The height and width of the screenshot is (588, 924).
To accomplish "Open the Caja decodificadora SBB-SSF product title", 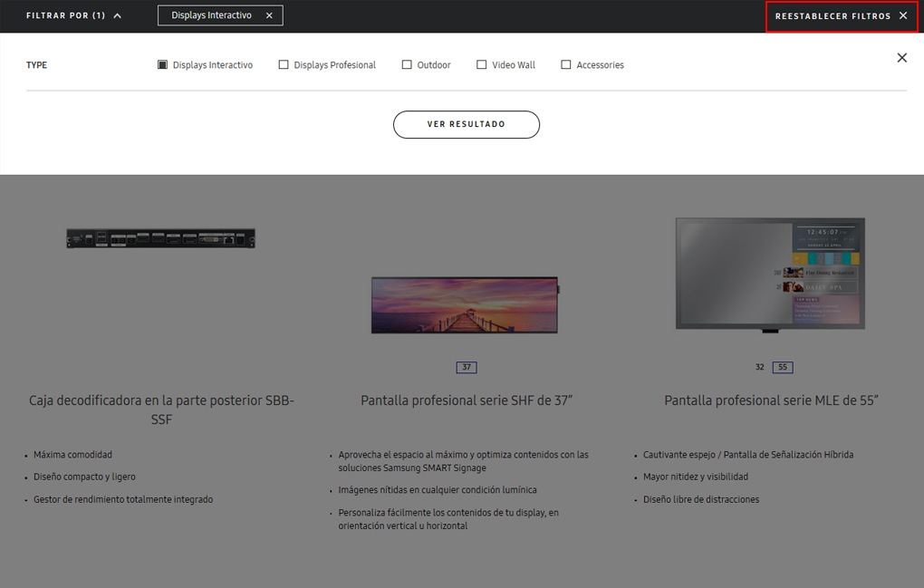I will [x=161, y=410].
